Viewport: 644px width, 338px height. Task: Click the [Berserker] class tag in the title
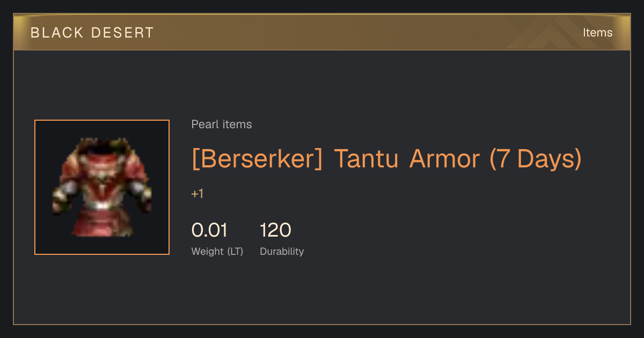(258, 159)
